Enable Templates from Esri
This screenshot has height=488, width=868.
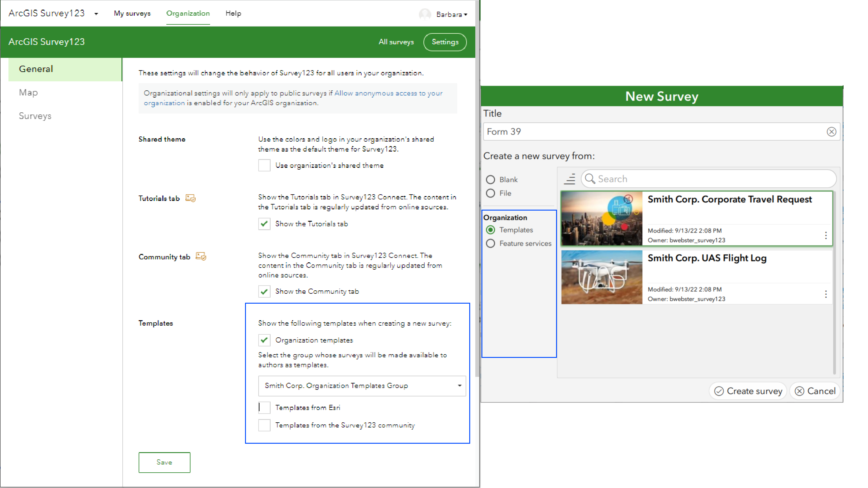point(264,407)
